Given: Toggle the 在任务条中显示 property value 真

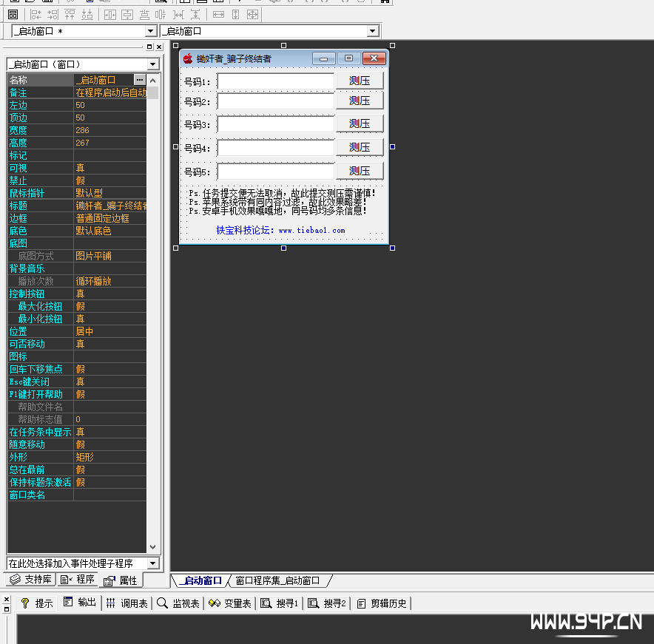Looking at the screenshot, I should pos(110,432).
